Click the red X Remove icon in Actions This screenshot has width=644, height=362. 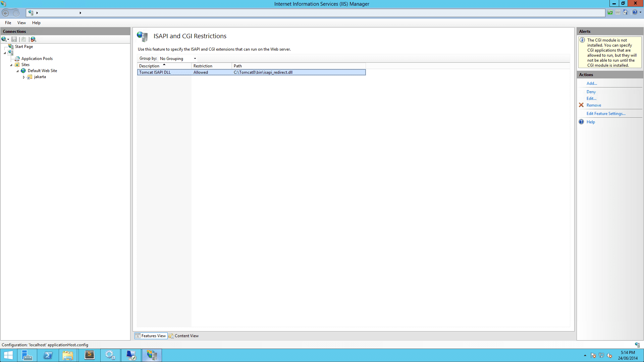click(581, 105)
